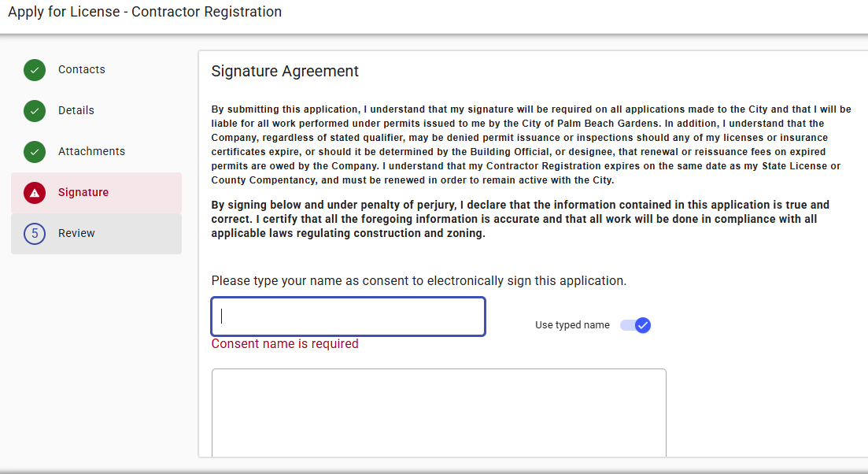Viewport: 868px width, 474px height.
Task: Jump to the Review step label
Action: click(76, 234)
